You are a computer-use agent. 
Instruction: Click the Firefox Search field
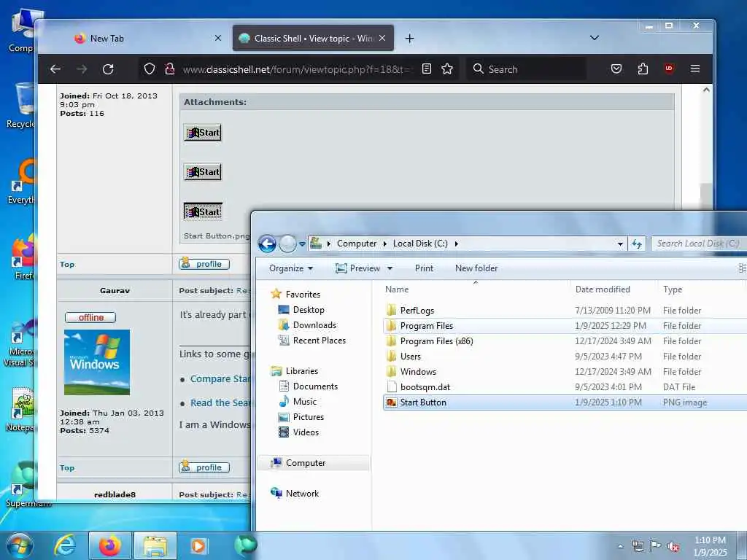[x=527, y=69]
